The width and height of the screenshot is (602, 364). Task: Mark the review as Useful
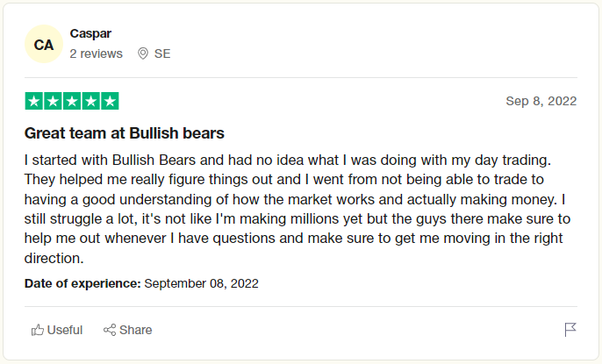click(57, 330)
